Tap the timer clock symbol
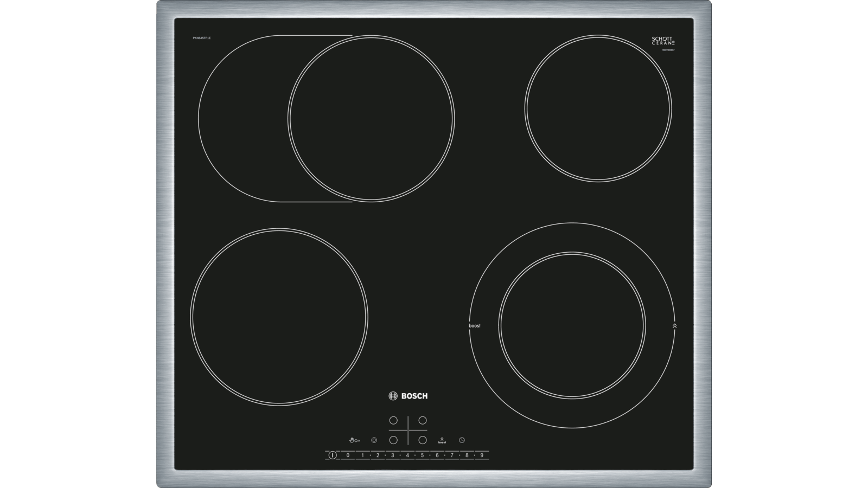The height and width of the screenshot is (488, 868). [x=462, y=440]
